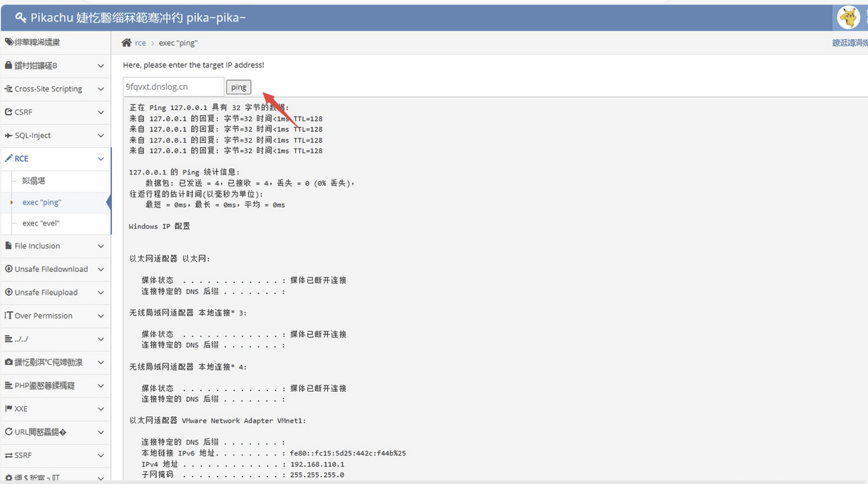Expand the Cross-Site Scripting menu chevron
The width and height of the screenshot is (868, 484).
[x=101, y=89]
